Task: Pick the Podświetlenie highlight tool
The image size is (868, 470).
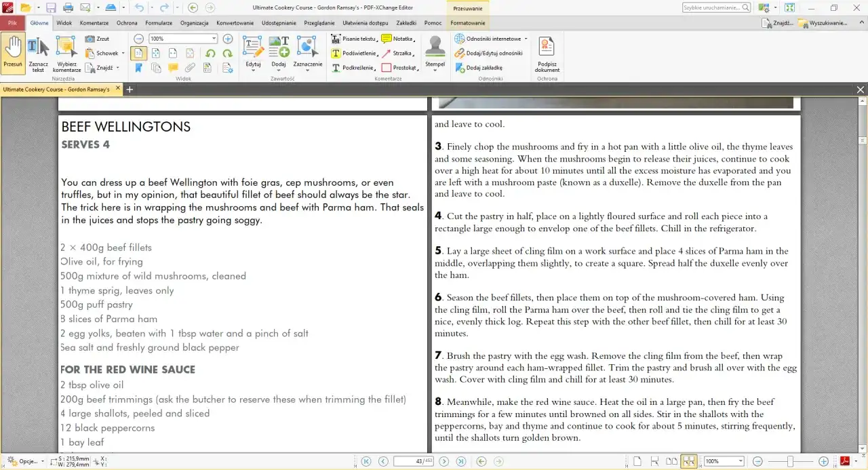Action: click(353, 53)
